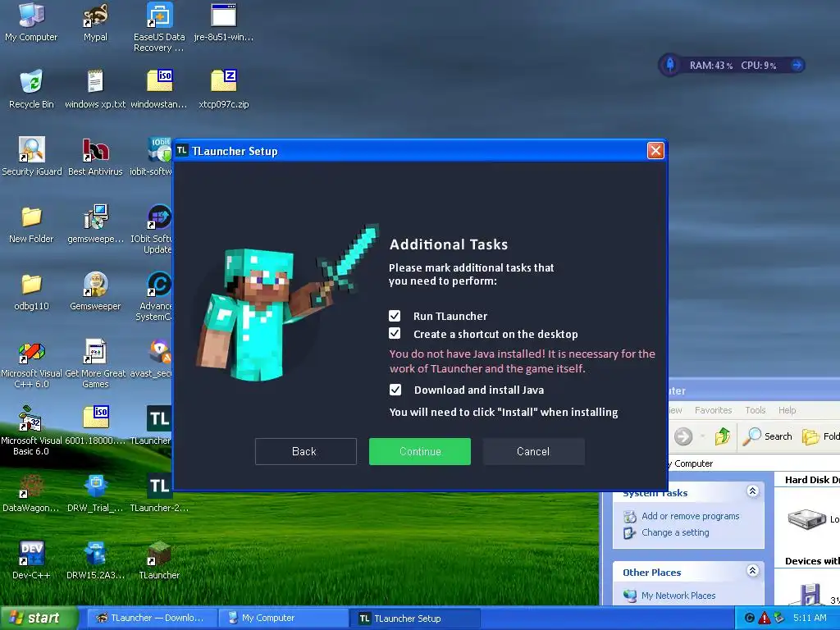Click Search in My Computer toolbar
The image size is (840, 630).
(768, 436)
